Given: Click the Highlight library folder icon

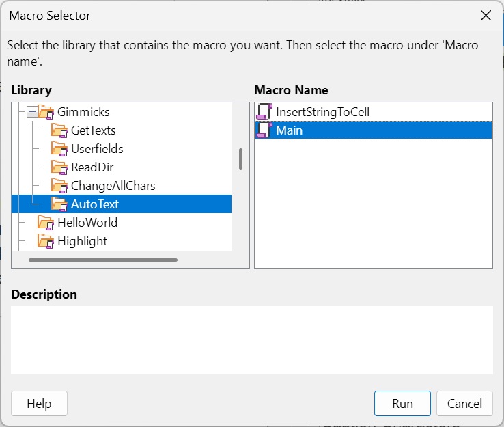Looking at the screenshot, I should click(x=46, y=241).
